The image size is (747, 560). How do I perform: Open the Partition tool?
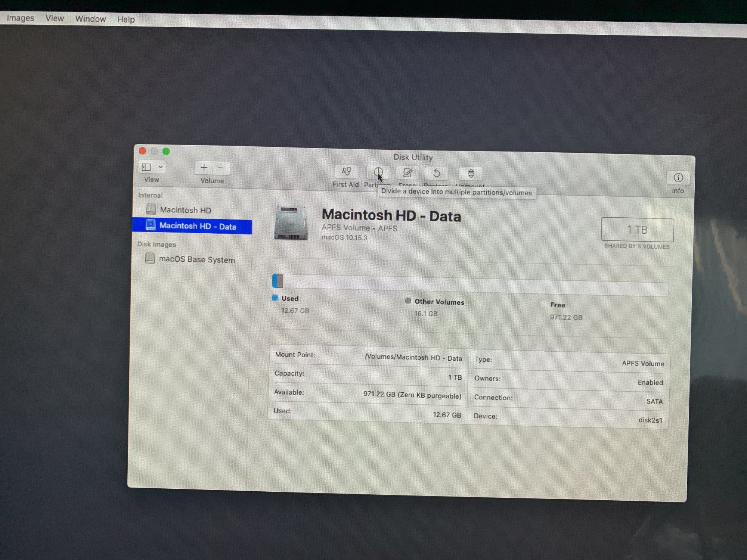[x=378, y=172]
